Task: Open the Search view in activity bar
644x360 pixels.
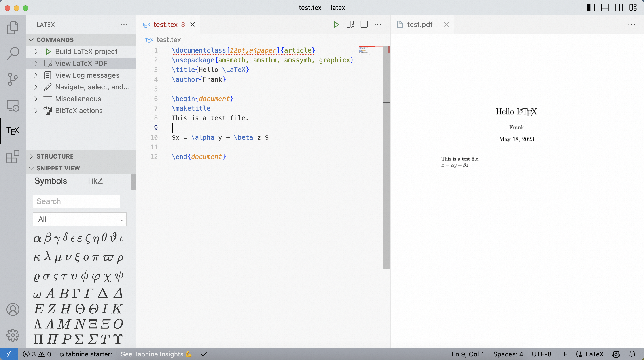Action: coord(13,54)
